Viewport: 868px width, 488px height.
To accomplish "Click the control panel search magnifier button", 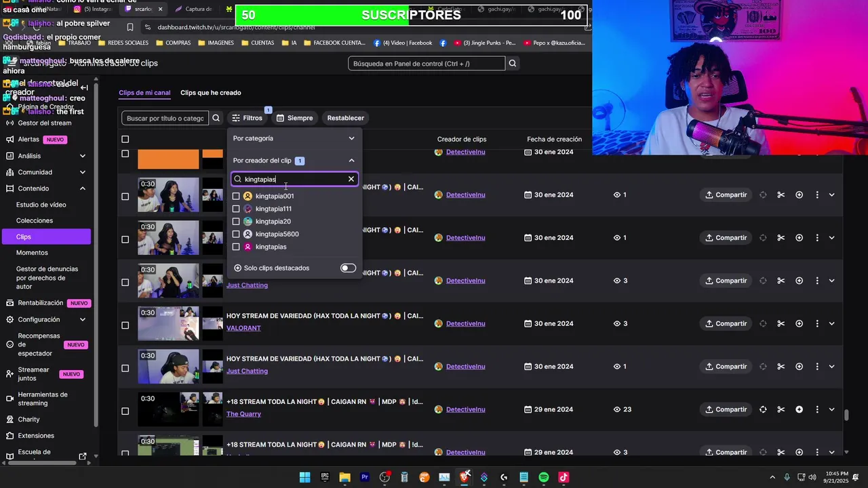I will coord(513,64).
